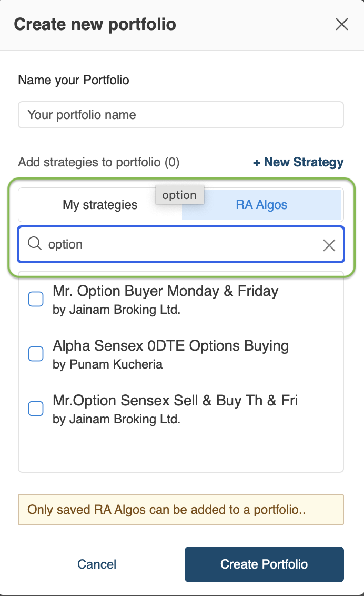
Task: Select Alpha Sensex 0DTE Options Buying strategy
Action: pyautogui.click(x=36, y=354)
